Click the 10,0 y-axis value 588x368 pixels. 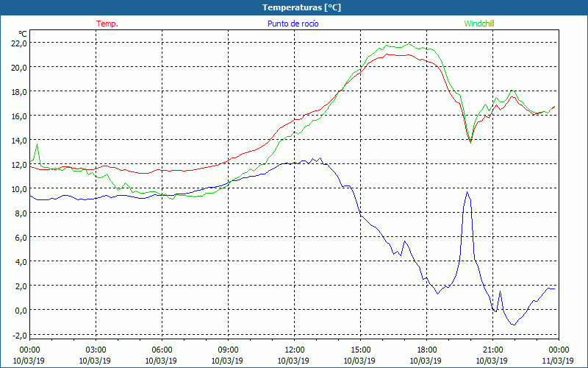[19, 189]
